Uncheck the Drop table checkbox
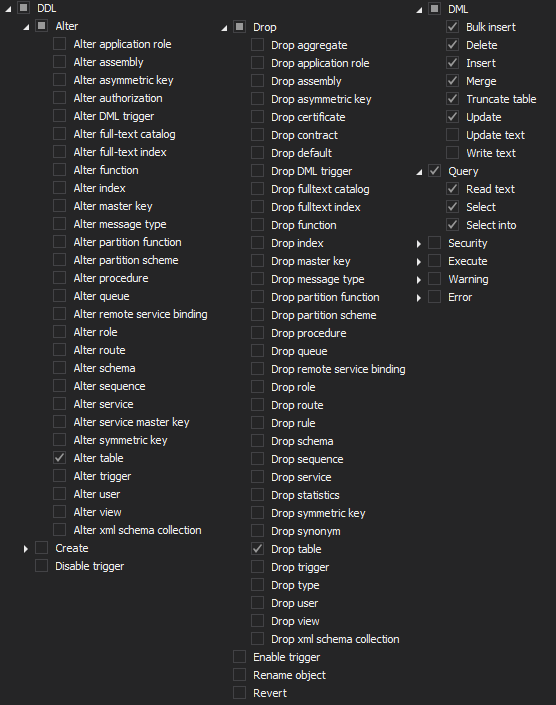Image resolution: width=556 pixels, height=705 pixels. (257, 549)
